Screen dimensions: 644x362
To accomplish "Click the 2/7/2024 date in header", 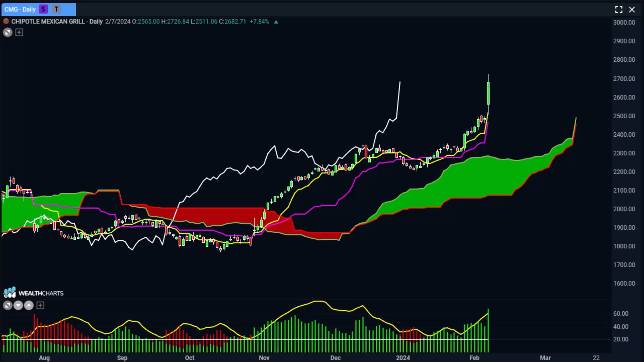I will coord(118,21).
